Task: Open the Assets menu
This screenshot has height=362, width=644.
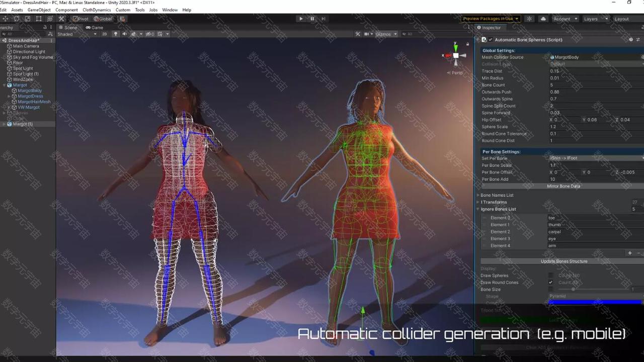Action: coord(17,10)
